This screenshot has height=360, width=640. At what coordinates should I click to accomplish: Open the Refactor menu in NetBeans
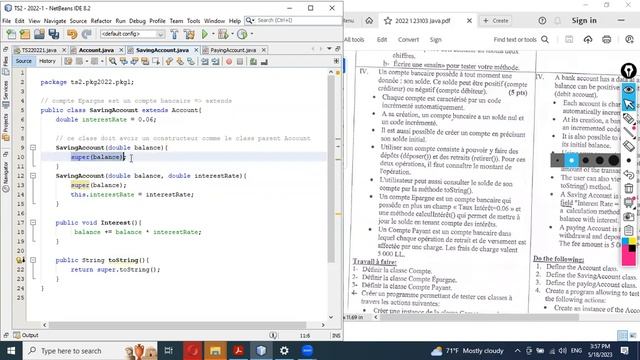click(101, 21)
